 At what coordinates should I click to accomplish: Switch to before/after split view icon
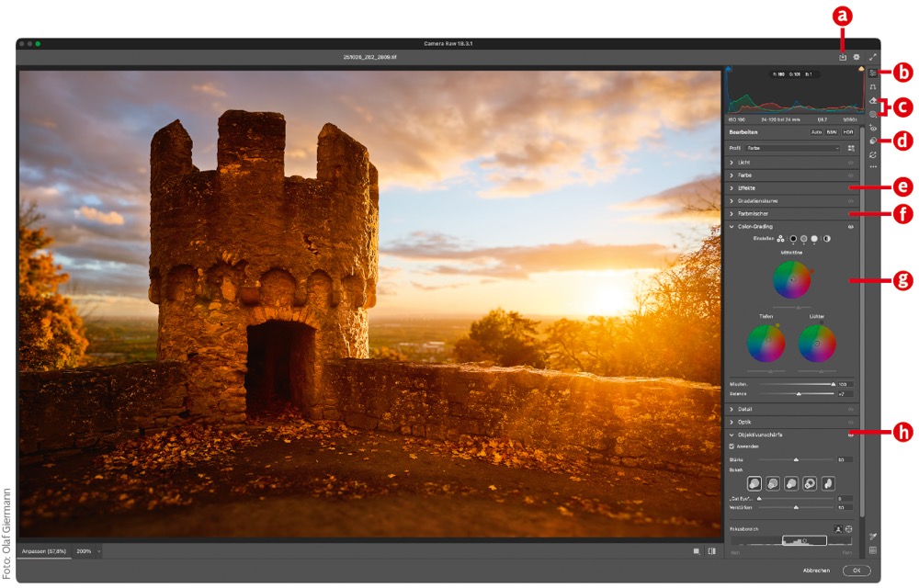[x=711, y=551]
